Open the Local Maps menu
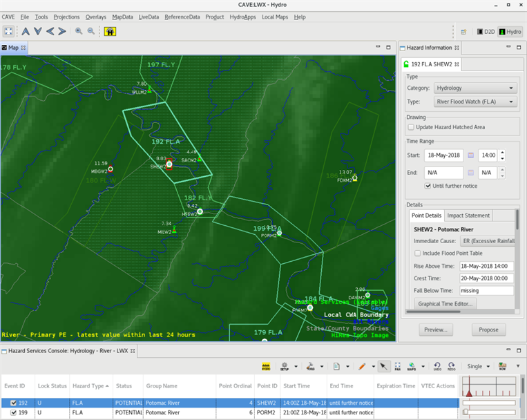Viewport: 527px width, 420px height. 275,17
